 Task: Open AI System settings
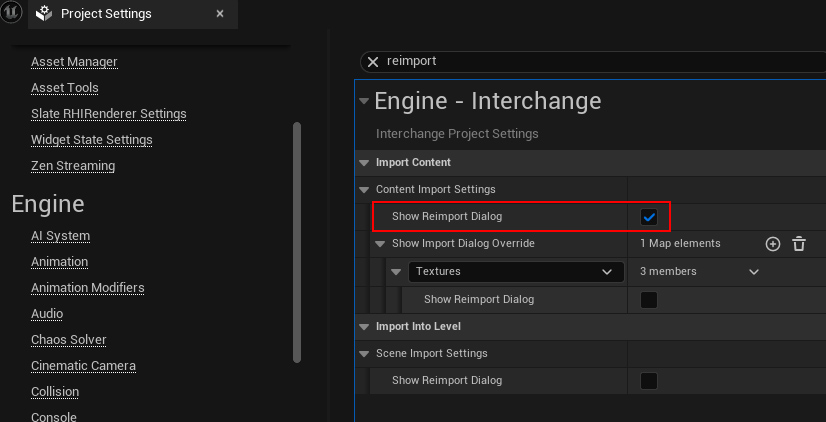tap(61, 236)
